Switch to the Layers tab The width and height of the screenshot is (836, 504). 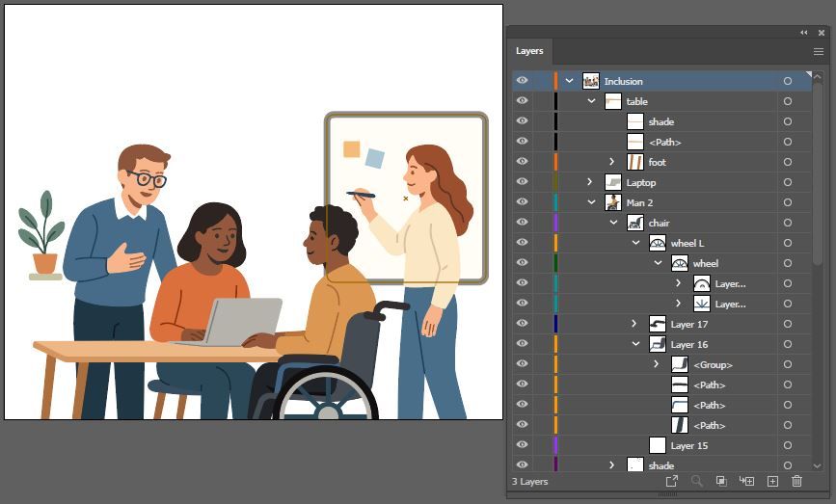529,51
